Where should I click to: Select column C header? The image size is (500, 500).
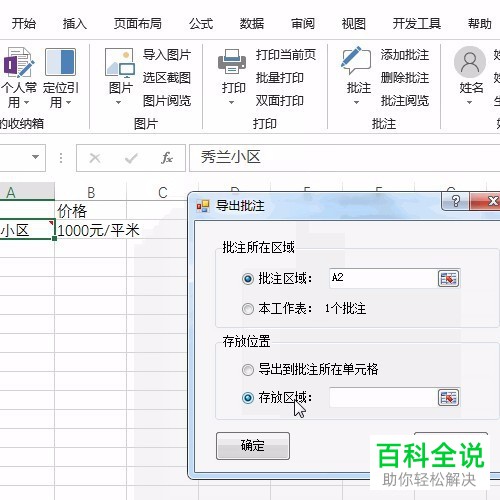click(163, 192)
